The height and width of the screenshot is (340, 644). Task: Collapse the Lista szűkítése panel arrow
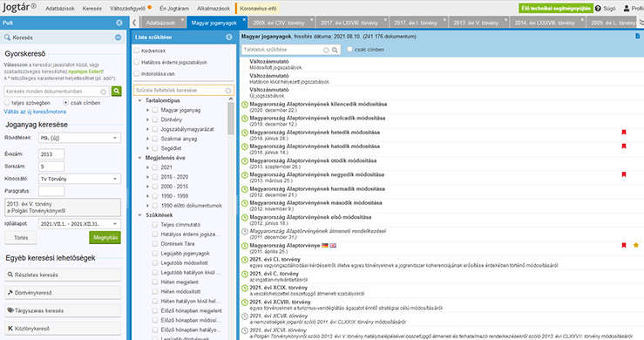click(229, 37)
